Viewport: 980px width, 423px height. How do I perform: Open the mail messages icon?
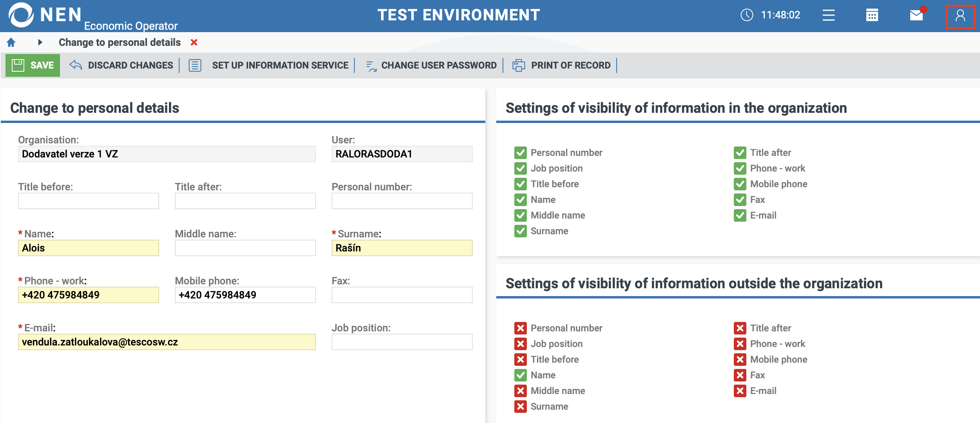916,15
